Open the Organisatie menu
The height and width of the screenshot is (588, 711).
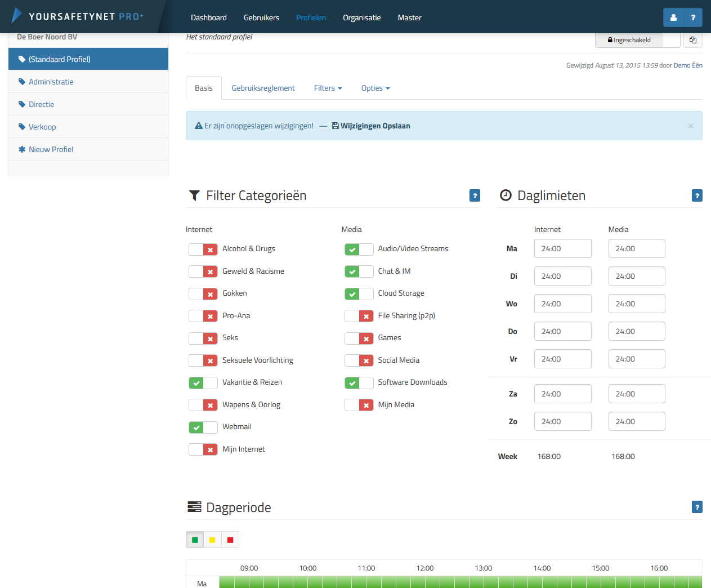362,17
